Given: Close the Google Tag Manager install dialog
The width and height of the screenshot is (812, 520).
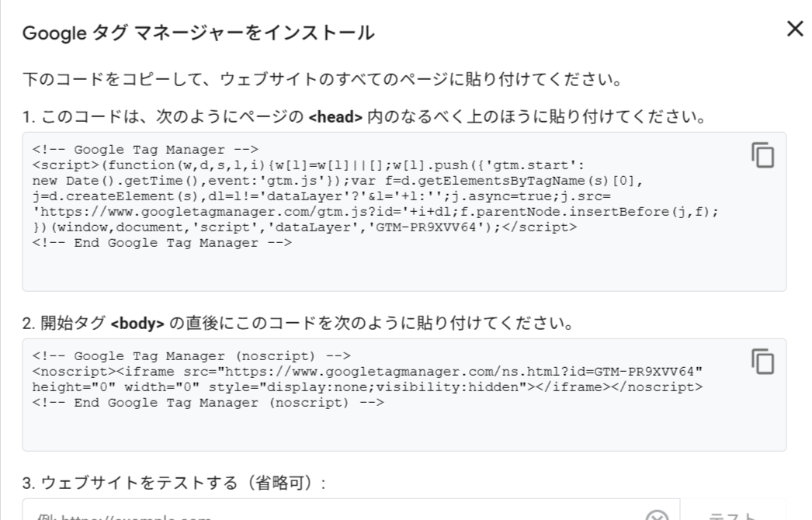Looking at the screenshot, I should 794,29.
